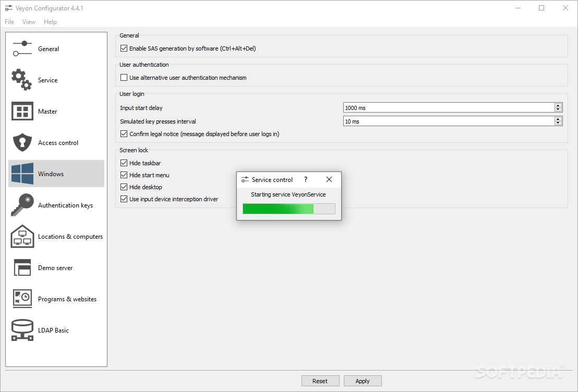Switch to the Service page label
Screen dimensions: 578x392
click(x=47, y=80)
